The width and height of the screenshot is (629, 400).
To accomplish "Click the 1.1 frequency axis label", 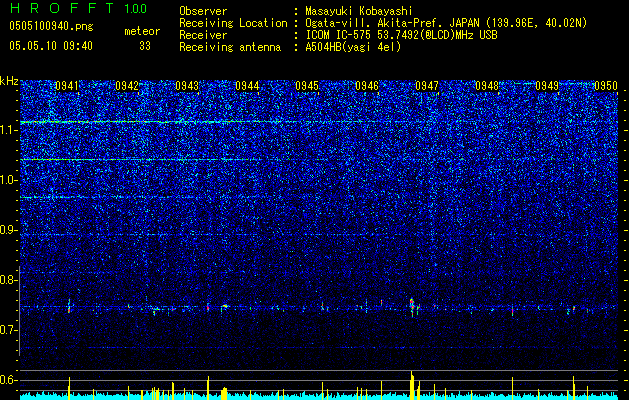I will click(8, 130).
